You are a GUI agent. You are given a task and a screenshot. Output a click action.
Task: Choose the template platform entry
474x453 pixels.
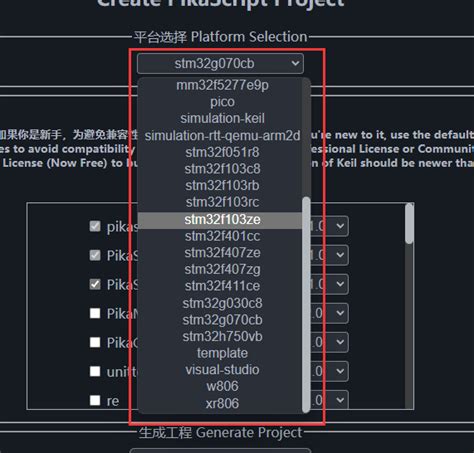click(222, 353)
